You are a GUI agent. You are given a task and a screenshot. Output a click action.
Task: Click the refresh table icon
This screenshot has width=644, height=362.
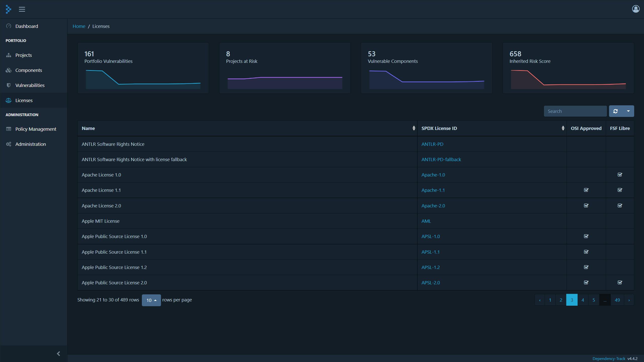(x=615, y=111)
